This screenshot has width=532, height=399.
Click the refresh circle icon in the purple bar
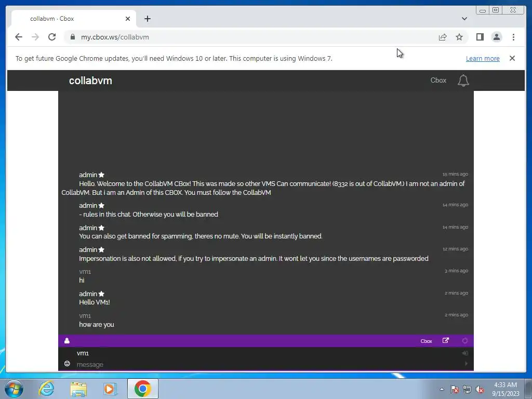(465, 341)
